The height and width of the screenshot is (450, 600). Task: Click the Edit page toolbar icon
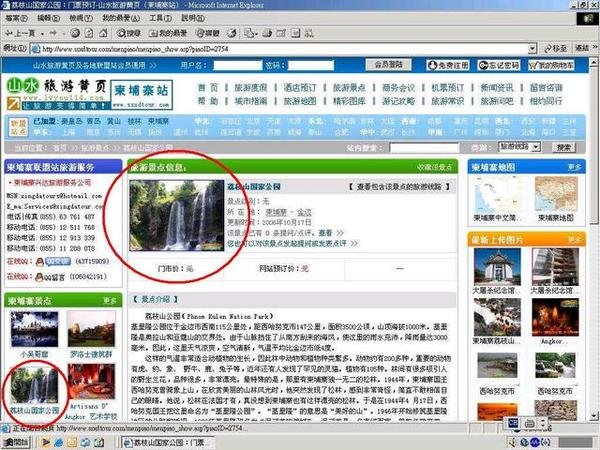tap(281, 33)
